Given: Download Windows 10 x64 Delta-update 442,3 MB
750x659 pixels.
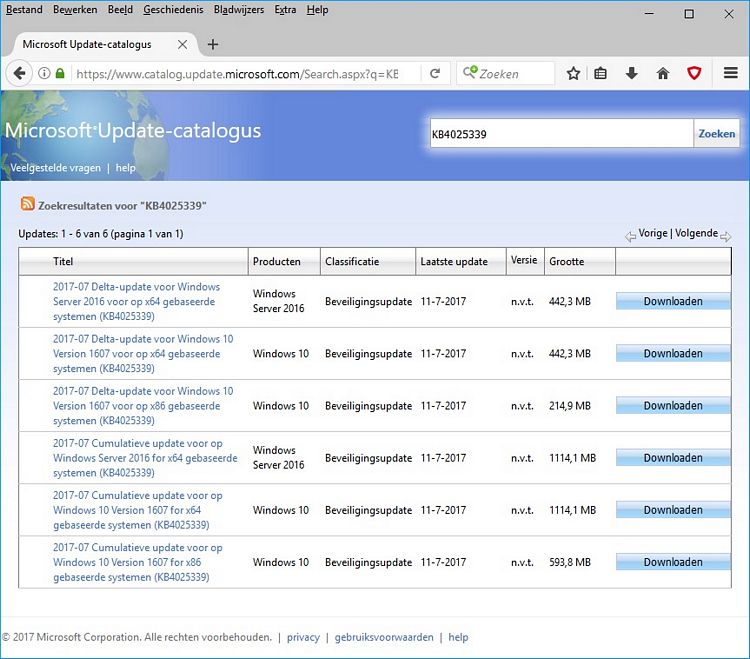Looking at the screenshot, I should (x=673, y=353).
